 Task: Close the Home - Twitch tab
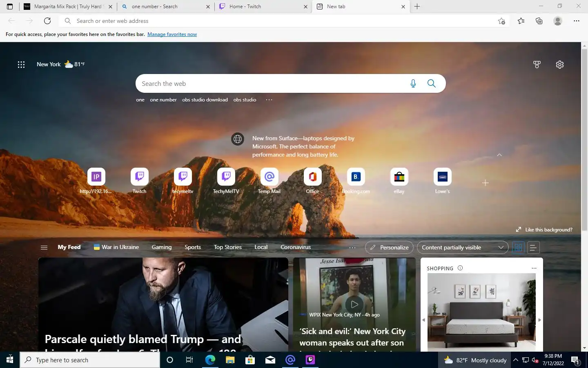(305, 7)
